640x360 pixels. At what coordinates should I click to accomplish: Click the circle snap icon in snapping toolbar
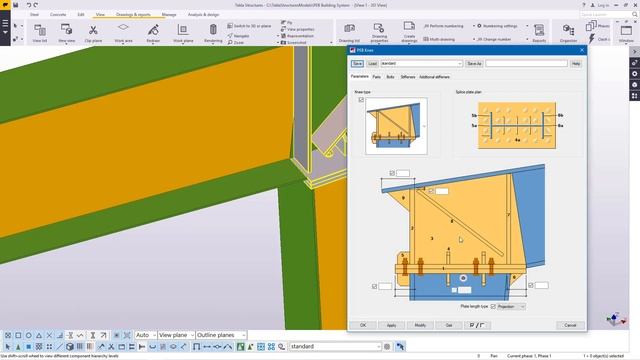click(x=29, y=335)
